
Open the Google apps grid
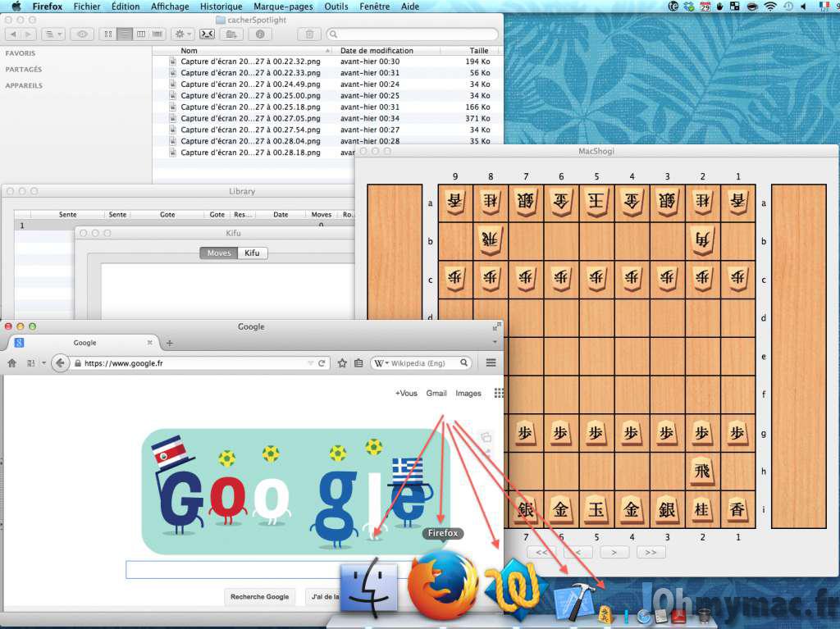(x=498, y=394)
